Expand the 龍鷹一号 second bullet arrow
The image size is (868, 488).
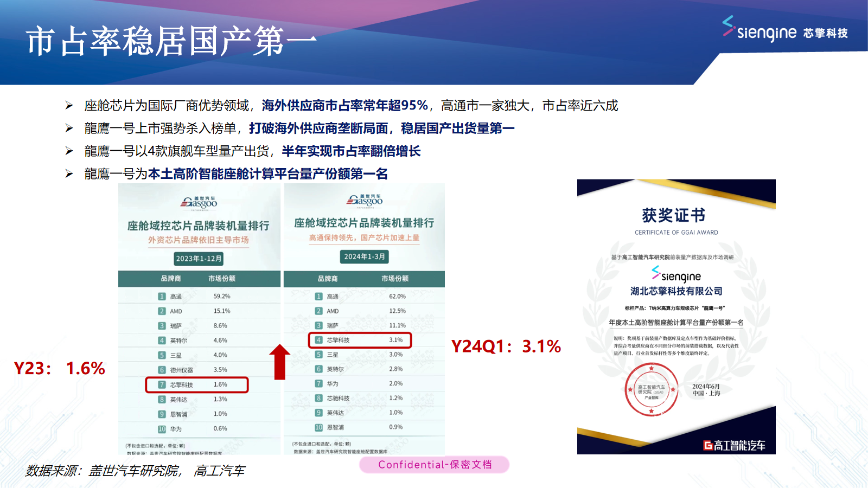68,129
